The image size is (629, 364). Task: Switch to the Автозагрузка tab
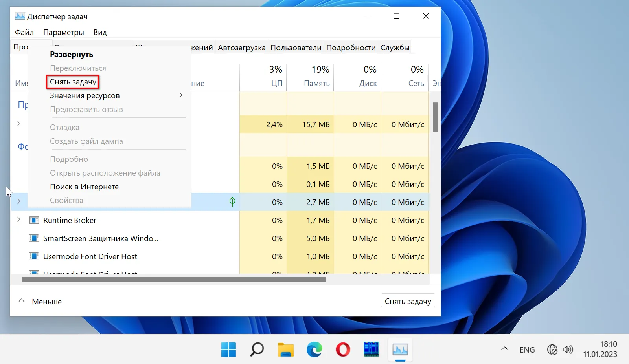click(241, 48)
